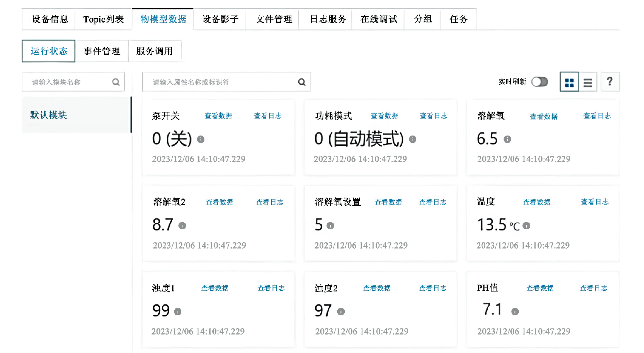Open the 任务 tab
Screen dimensions: 644x353
458,19
